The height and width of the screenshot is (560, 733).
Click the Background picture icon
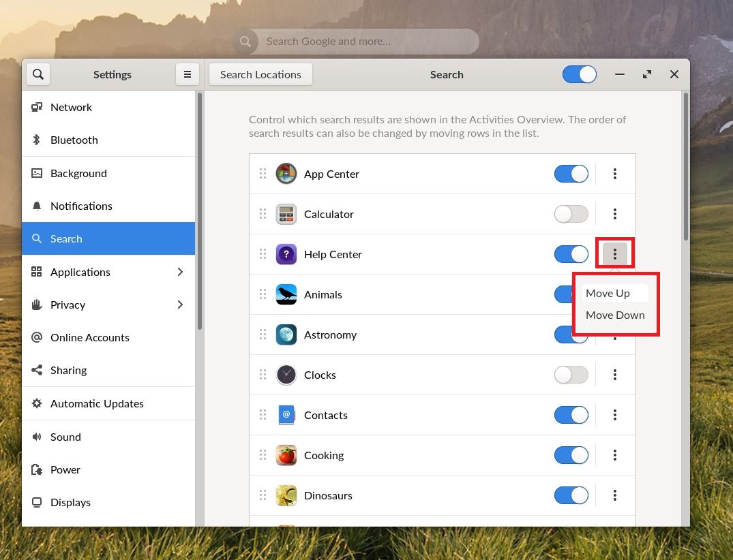point(36,173)
